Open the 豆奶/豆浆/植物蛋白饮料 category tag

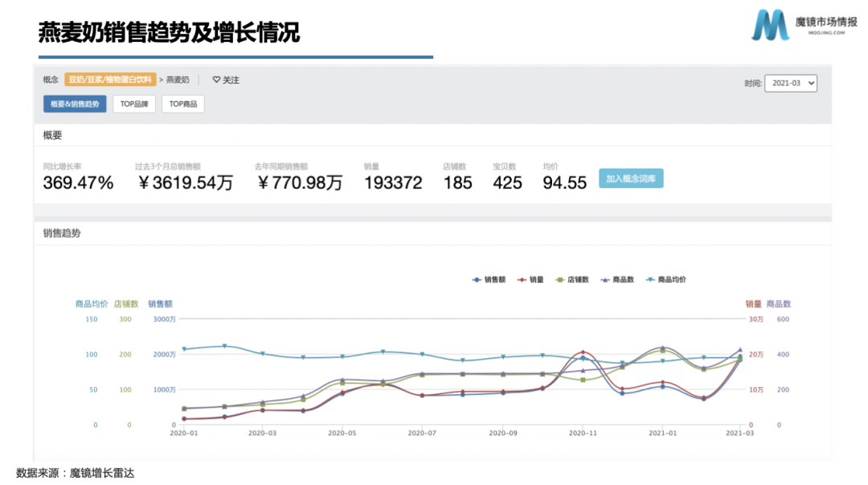point(110,80)
